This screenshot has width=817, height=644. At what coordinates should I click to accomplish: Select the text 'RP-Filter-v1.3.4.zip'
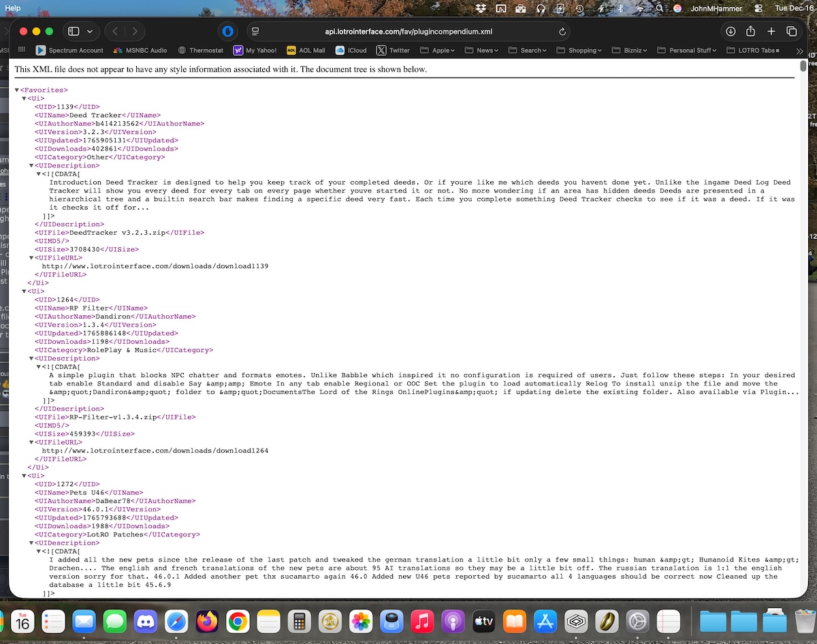[114, 417]
